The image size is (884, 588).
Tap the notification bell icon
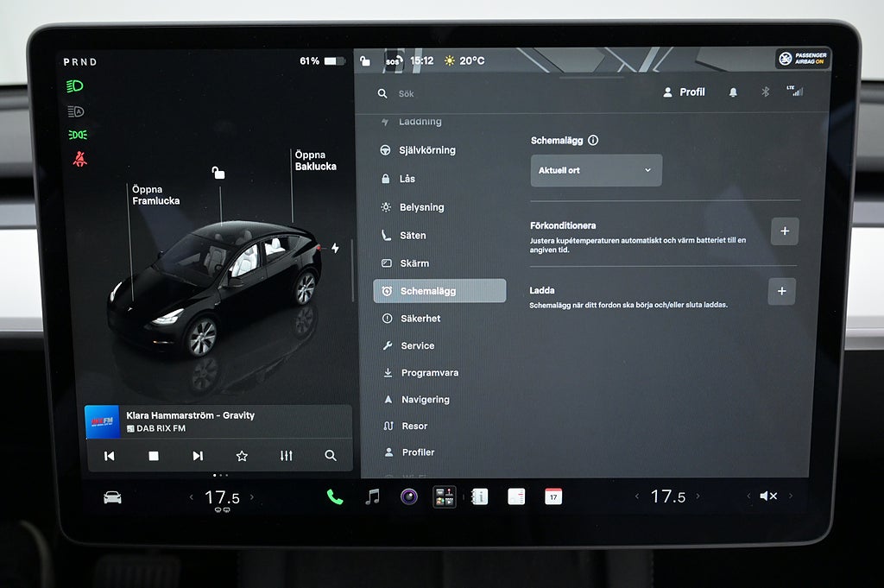733,92
